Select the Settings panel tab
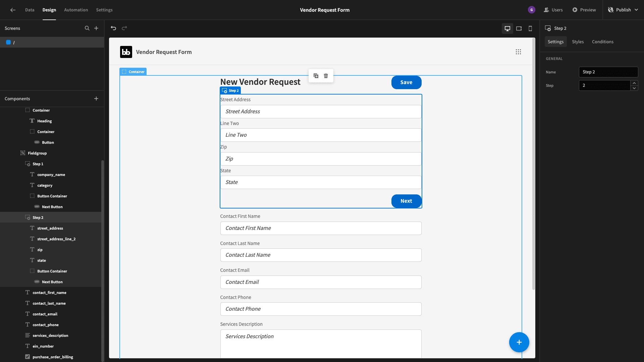The height and width of the screenshot is (362, 644). (555, 42)
